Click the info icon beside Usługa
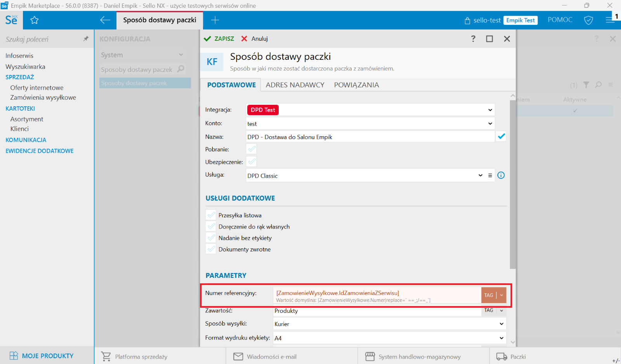621x364 pixels. click(501, 175)
